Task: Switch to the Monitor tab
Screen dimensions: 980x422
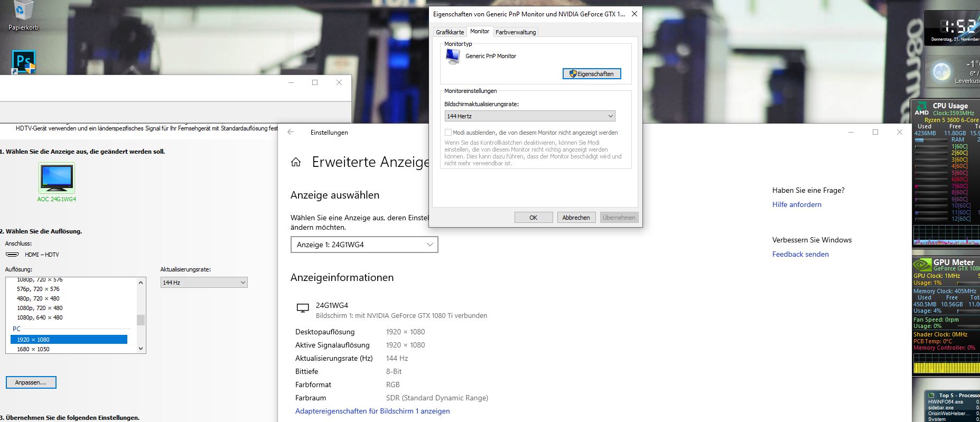Action: click(x=480, y=32)
